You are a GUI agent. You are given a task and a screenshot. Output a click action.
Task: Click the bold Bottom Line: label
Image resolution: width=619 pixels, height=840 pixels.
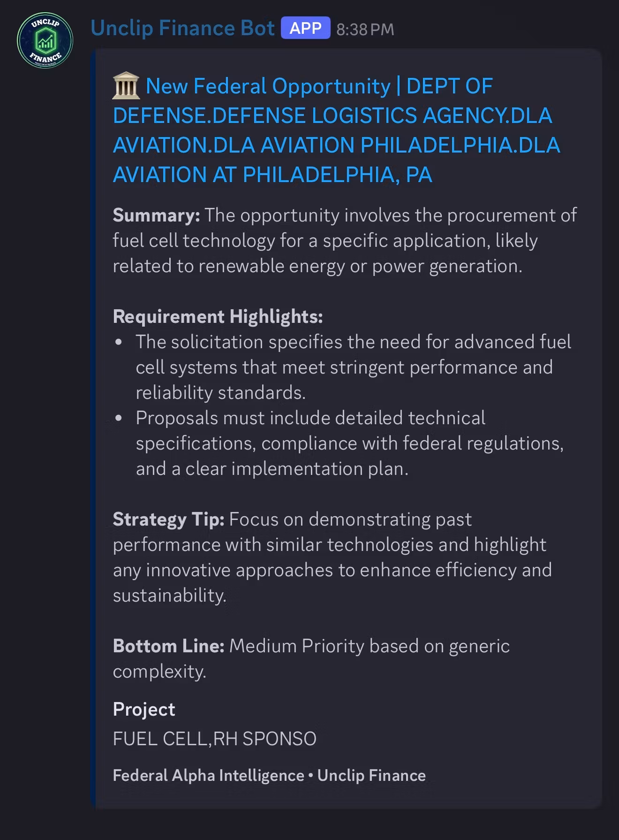point(169,646)
